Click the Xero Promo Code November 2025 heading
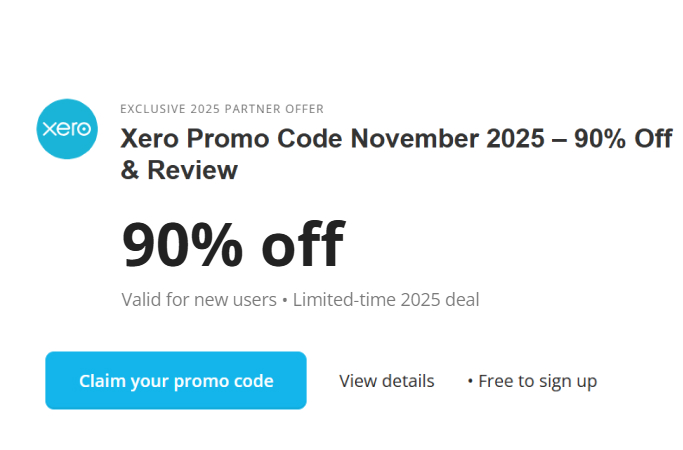The width and height of the screenshot is (683, 450). (396, 139)
